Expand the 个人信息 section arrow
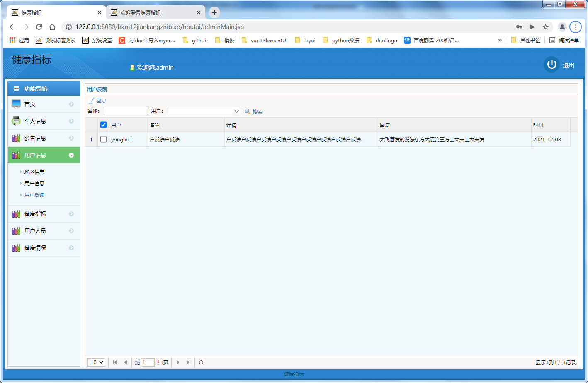 pos(71,121)
